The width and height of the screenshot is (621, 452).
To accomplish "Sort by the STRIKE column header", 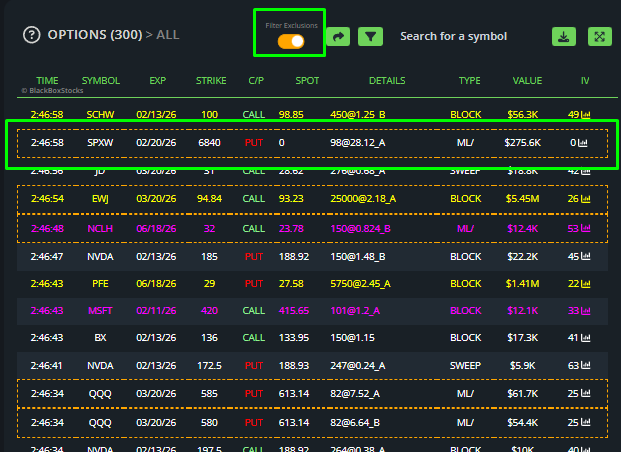I will (210, 80).
